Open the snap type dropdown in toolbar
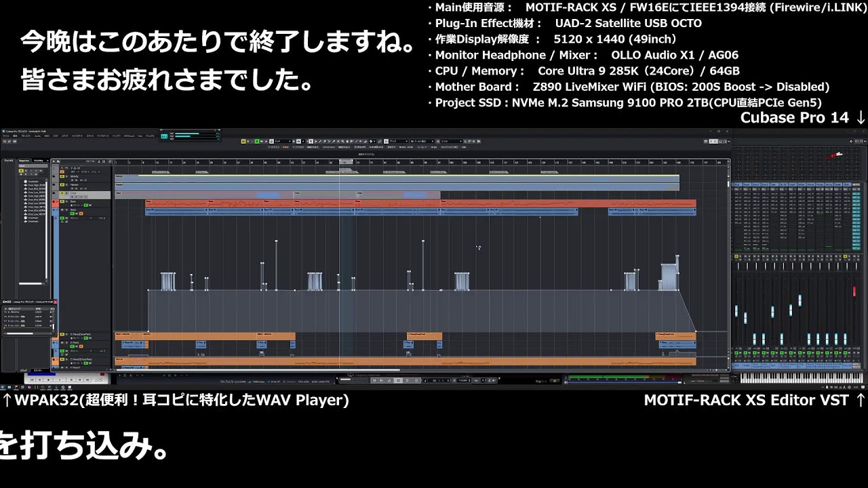 [397, 142]
